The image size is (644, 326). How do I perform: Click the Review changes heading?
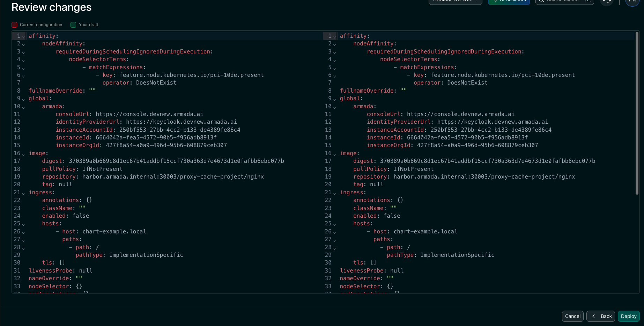[x=51, y=7]
